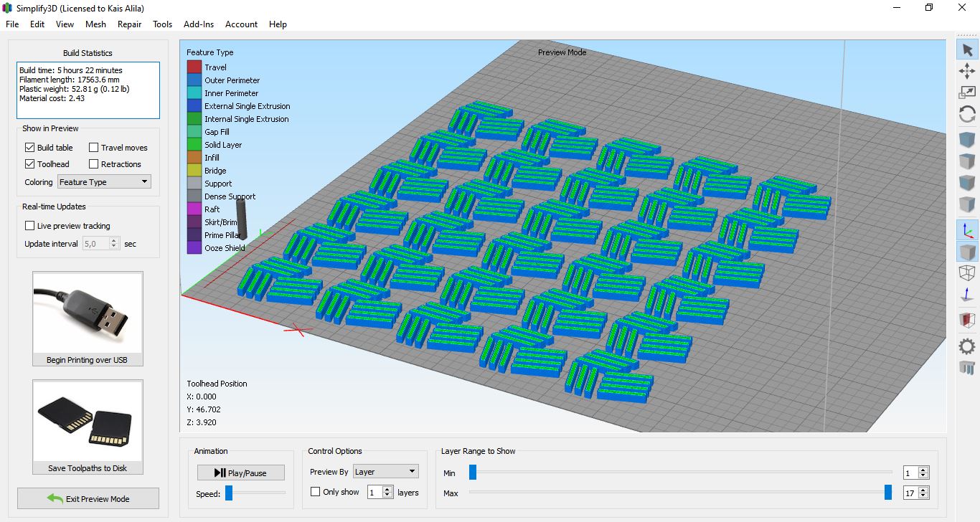980x522 pixels.
Task: Activate the translate (move) model tool
Action: click(x=967, y=70)
